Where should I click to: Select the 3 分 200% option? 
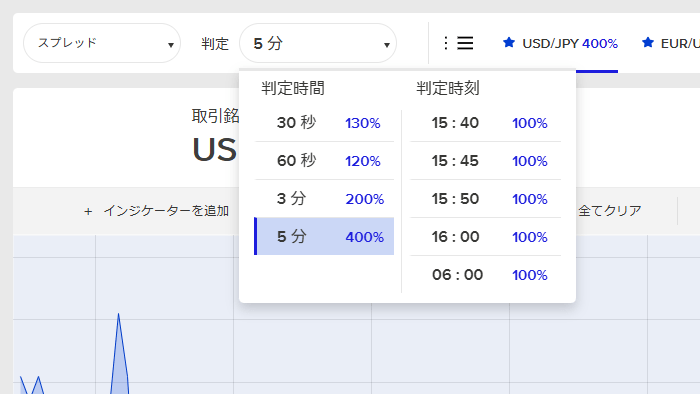click(x=324, y=199)
